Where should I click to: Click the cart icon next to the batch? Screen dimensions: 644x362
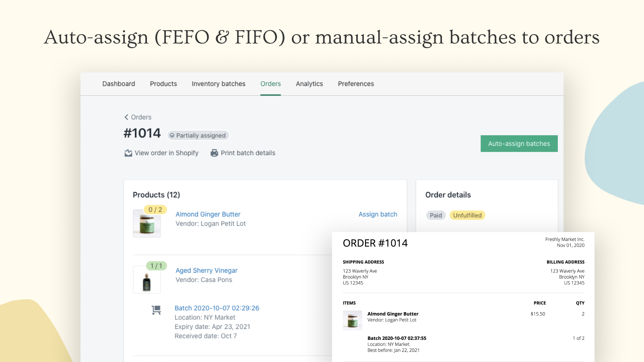[x=156, y=310]
